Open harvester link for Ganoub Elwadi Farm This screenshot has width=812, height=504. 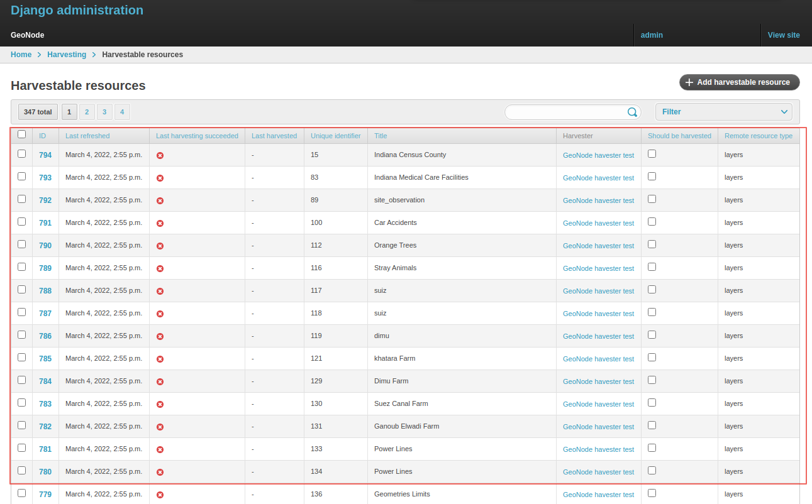(598, 427)
